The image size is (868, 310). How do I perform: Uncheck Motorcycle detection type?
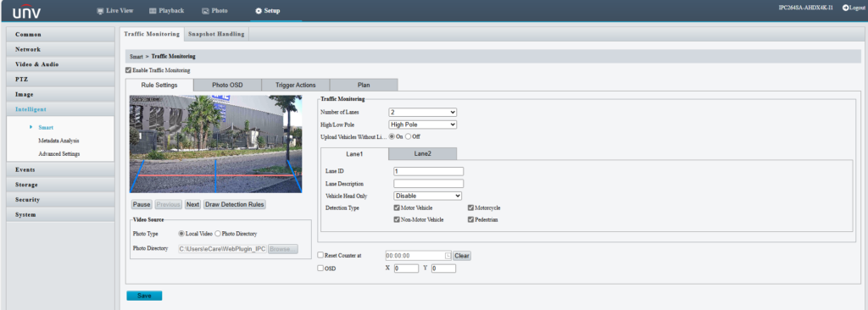pyautogui.click(x=470, y=208)
